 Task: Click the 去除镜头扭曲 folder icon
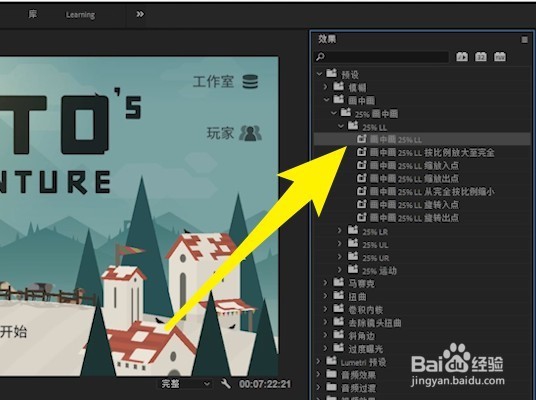[x=338, y=321]
